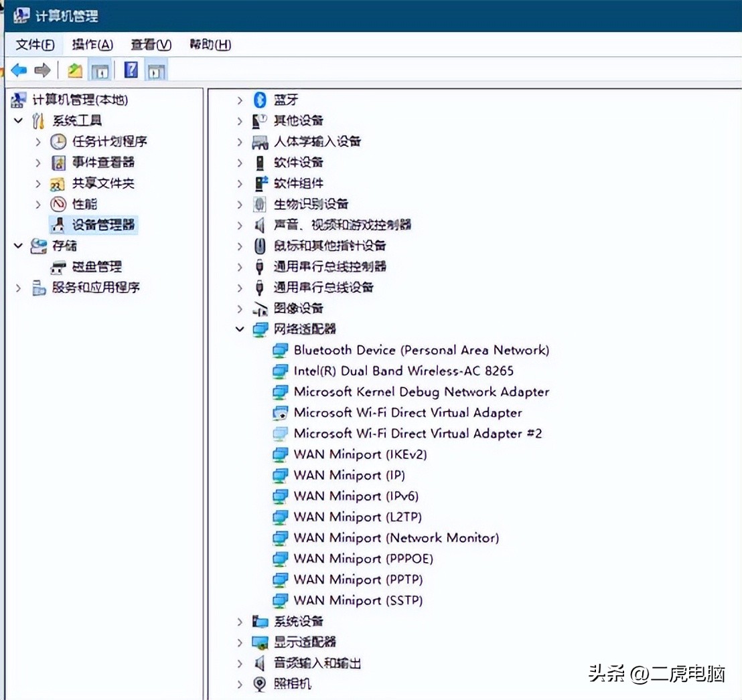Open the 操作(A) menu
Image resolution: width=742 pixels, height=700 pixels.
click(92, 44)
